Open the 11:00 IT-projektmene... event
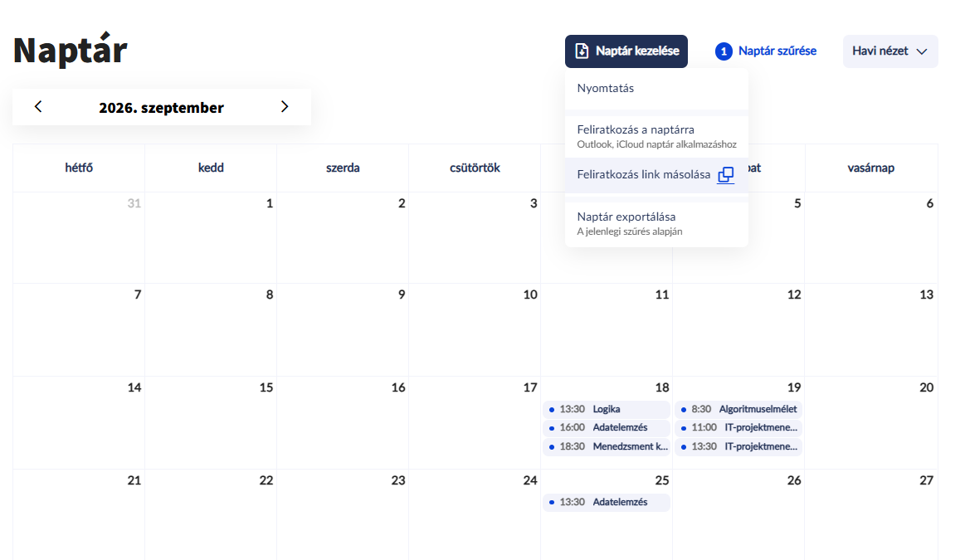965x560 pixels. tap(738, 428)
